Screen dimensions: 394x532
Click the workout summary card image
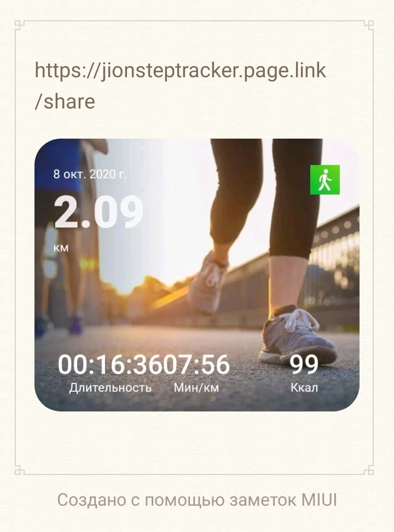[197, 275]
